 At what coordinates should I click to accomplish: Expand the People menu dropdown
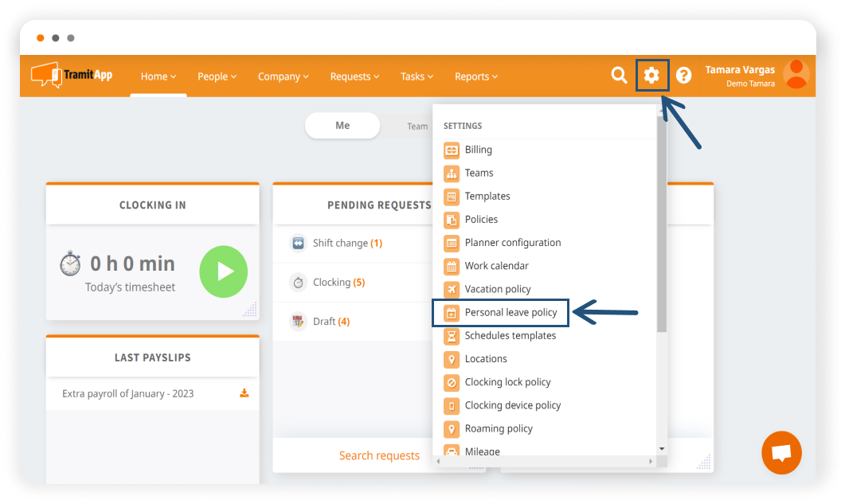(x=217, y=76)
